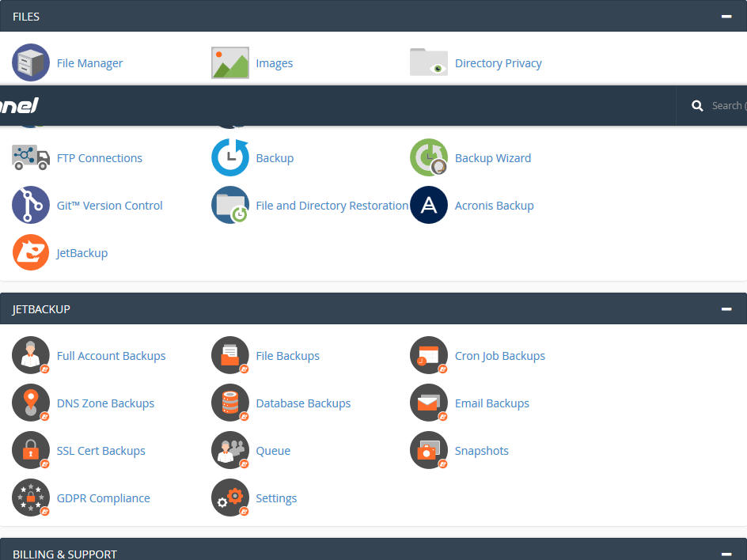This screenshot has height=560, width=747.
Task: Open the GDPR Compliance stars icon
Action: pyautogui.click(x=31, y=498)
